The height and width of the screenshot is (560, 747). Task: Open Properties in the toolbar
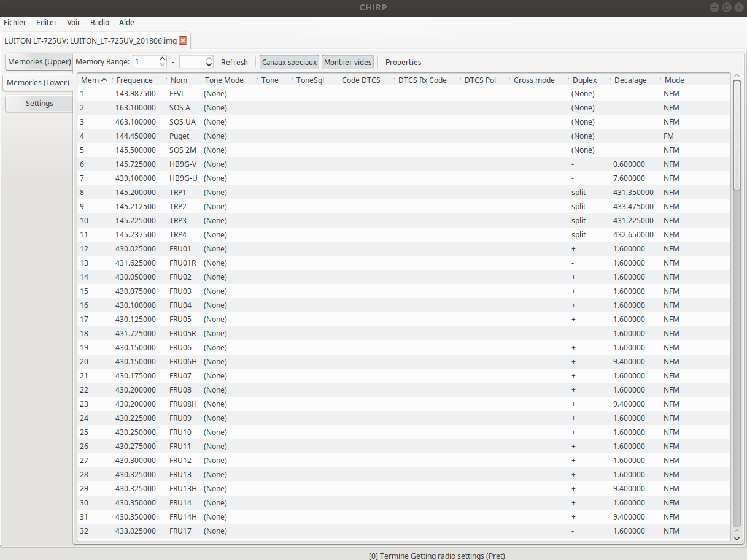pyautogui.click(x=403, y=62)
